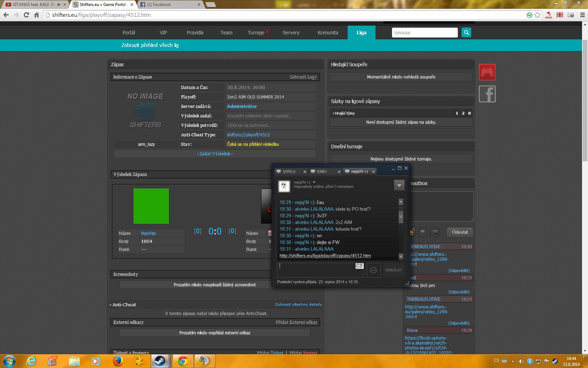Open the shifters://playoff/4512 anti-cheat link
This screenshot has height=368, width=588.
(x=248, y=135)
